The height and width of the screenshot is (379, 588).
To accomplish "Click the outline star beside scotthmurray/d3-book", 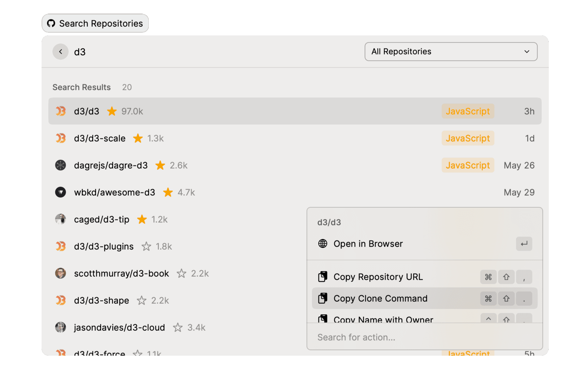I will (x=181, y=273).
